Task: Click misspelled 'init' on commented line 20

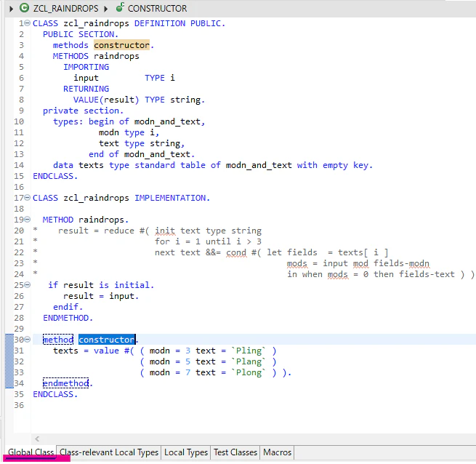Action: (x=165, y=231)
